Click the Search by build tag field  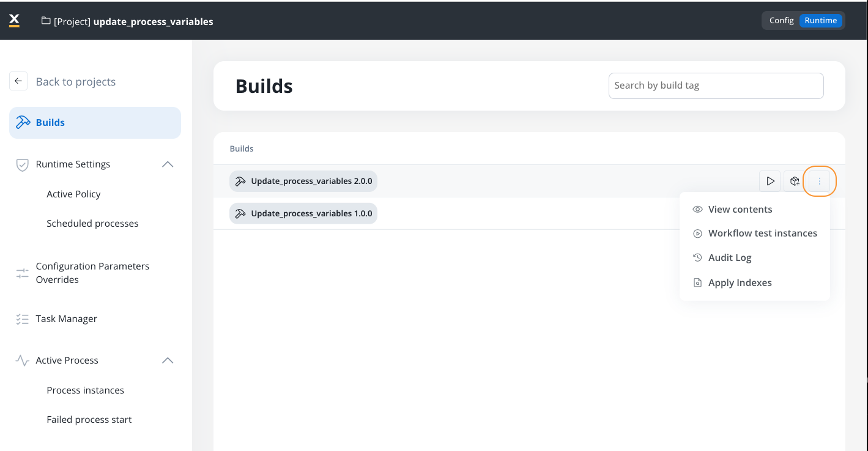tap(716, 86)
